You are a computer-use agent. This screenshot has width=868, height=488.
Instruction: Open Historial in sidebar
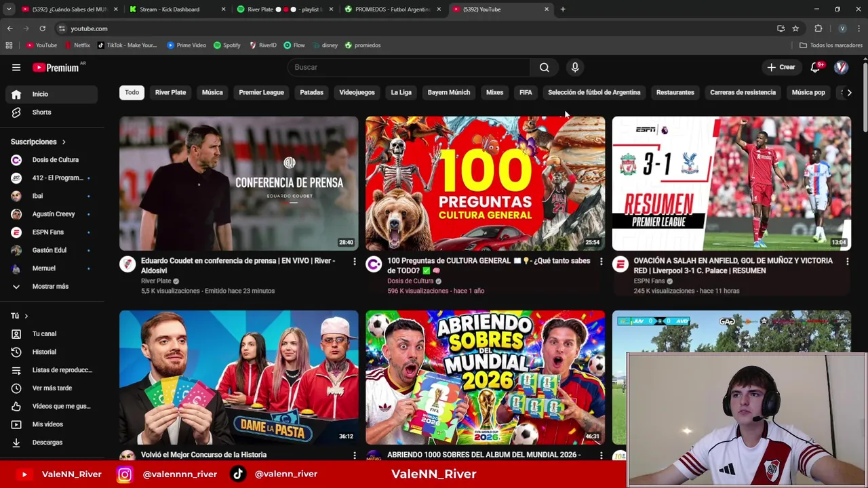[52, 352]
